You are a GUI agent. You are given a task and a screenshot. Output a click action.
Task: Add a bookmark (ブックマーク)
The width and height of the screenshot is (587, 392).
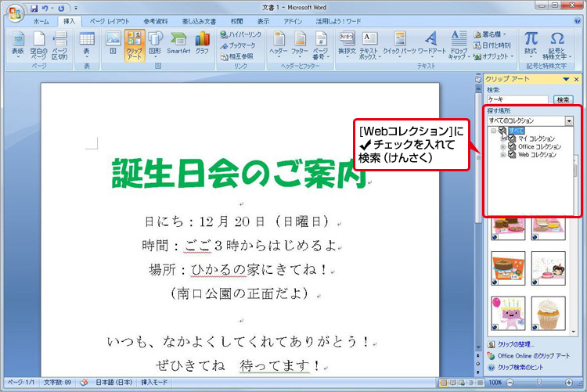[238, 45]
